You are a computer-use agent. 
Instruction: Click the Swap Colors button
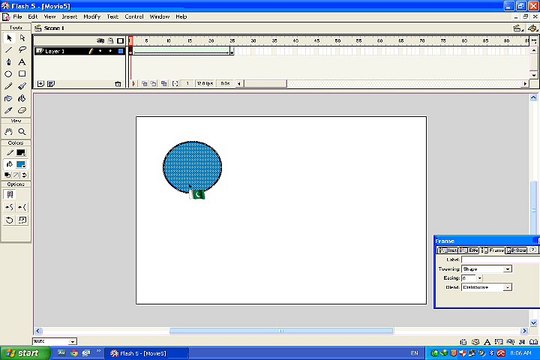(x=24, y=175)
